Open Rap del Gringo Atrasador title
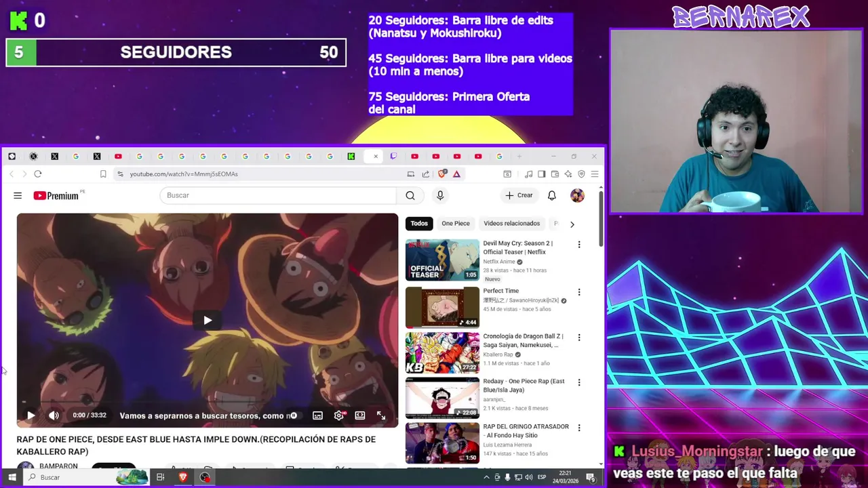868x488 pixels. pos(526,430)
